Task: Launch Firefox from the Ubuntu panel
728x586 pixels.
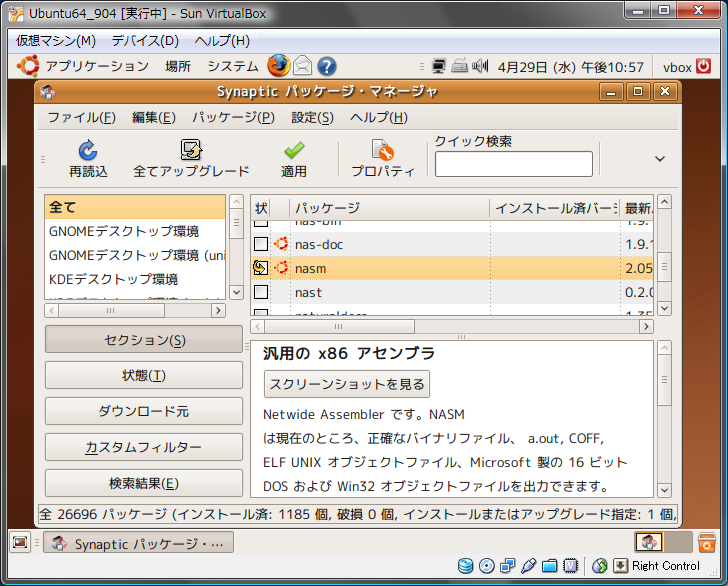Action: coord(279,66)
